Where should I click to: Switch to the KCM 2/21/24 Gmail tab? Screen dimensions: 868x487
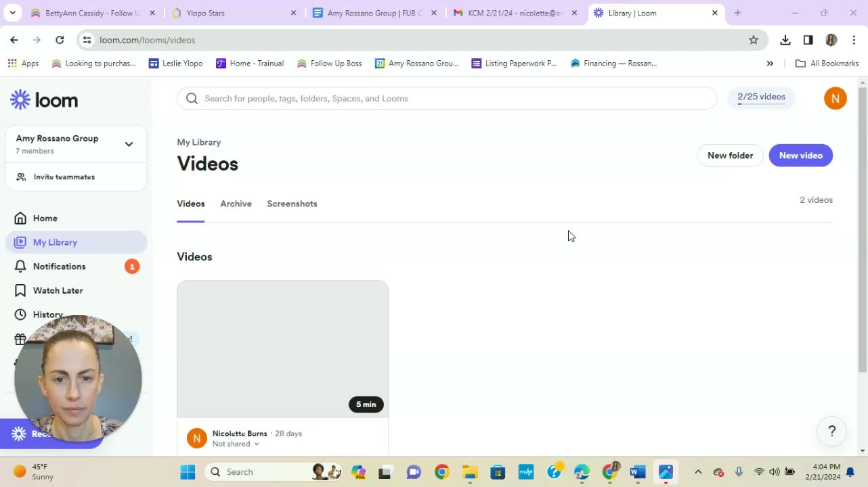tap(515, 13)
